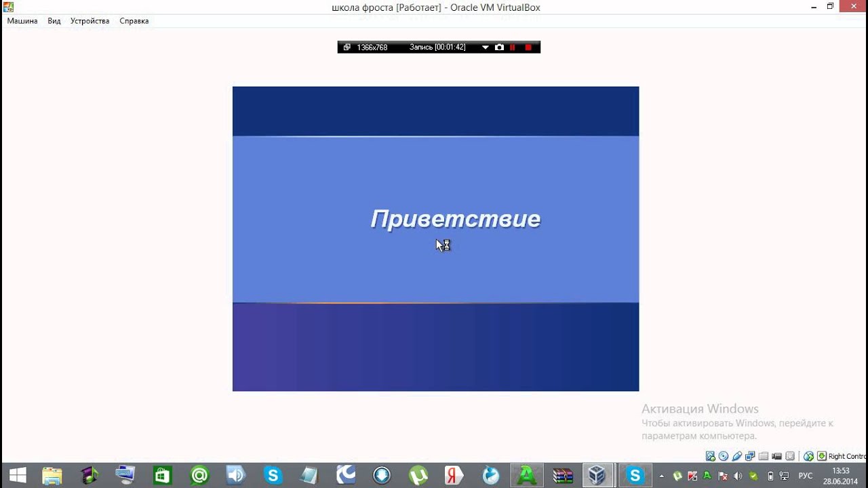Click the battery tray icon
The width and height of the screenshot is (868, 488).
[771, 476]
